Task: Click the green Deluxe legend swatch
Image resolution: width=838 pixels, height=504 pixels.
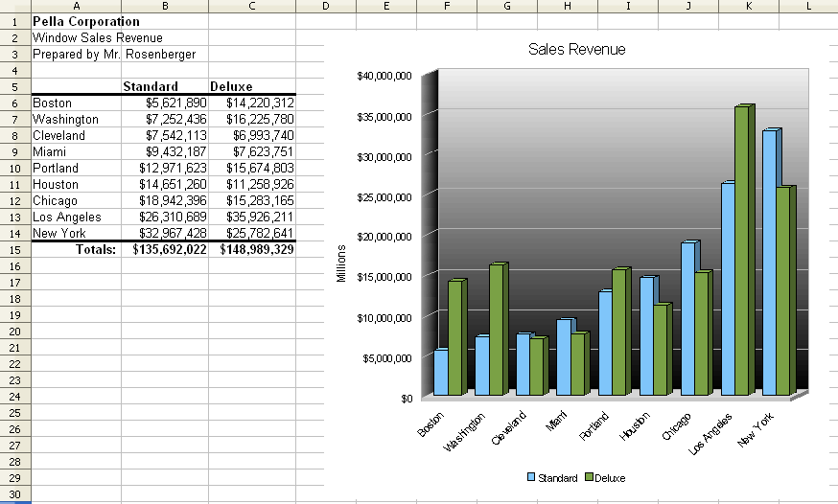Action: [589, 477]
